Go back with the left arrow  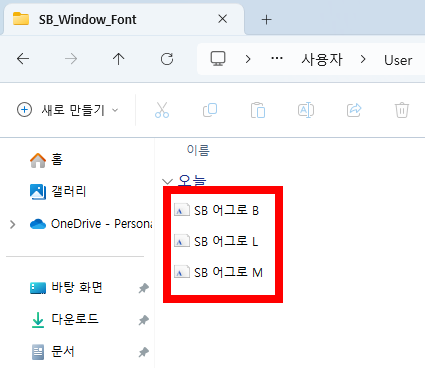point(23,59)
